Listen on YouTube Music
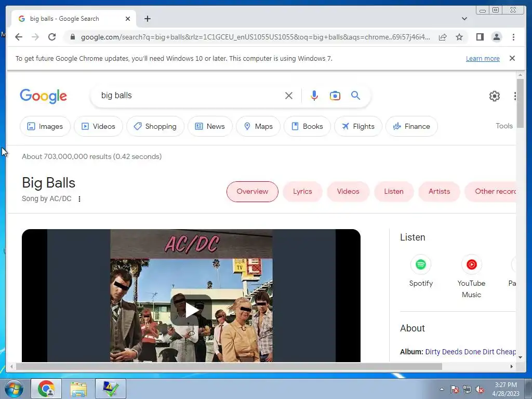Screen dimensions: 532x399 coord(471,276)
